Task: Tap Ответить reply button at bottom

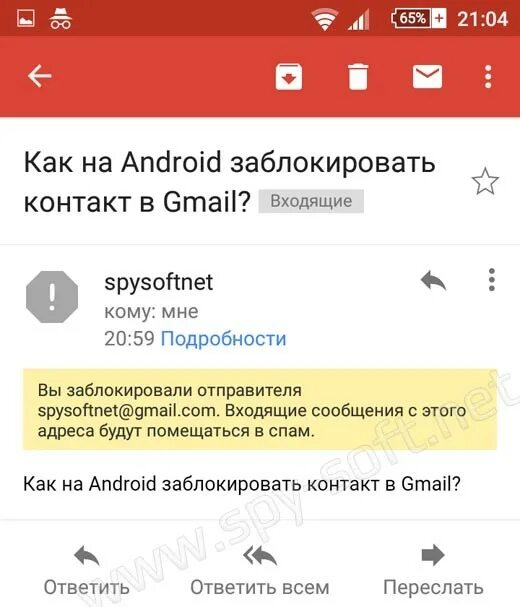Action: (87, 571)
